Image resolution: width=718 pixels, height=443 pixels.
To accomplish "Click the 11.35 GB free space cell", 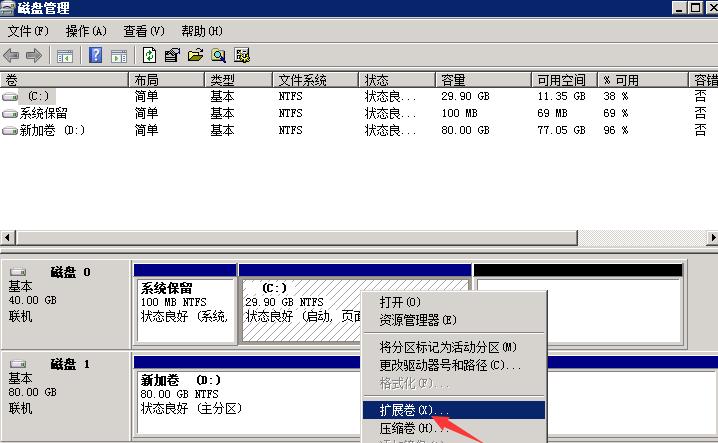I will (x=561, y=96).
